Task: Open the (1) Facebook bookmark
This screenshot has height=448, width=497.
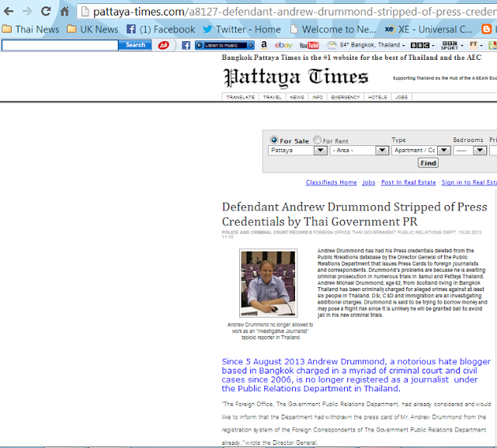Action: 161,30
